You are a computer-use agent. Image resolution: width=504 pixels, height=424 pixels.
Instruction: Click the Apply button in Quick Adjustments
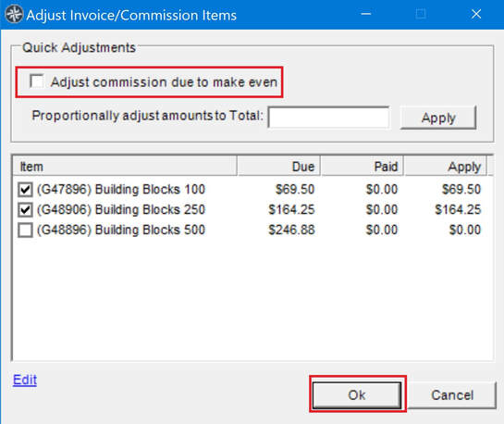pos(438,118)
